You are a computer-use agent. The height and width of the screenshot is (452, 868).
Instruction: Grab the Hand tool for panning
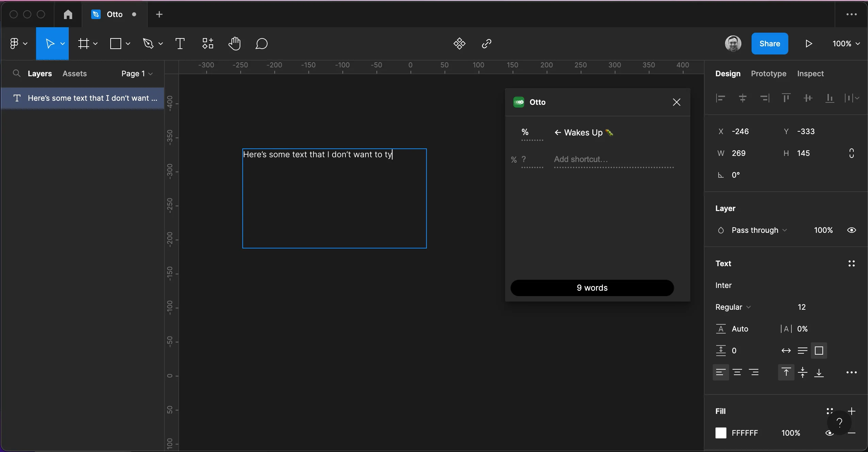234,44
